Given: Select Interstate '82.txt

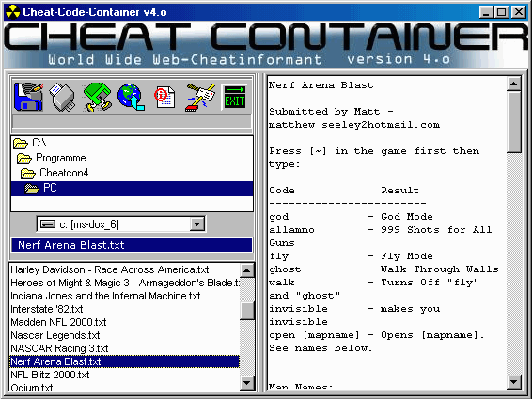Looking at the screenshot, I should tap(124, 309).
